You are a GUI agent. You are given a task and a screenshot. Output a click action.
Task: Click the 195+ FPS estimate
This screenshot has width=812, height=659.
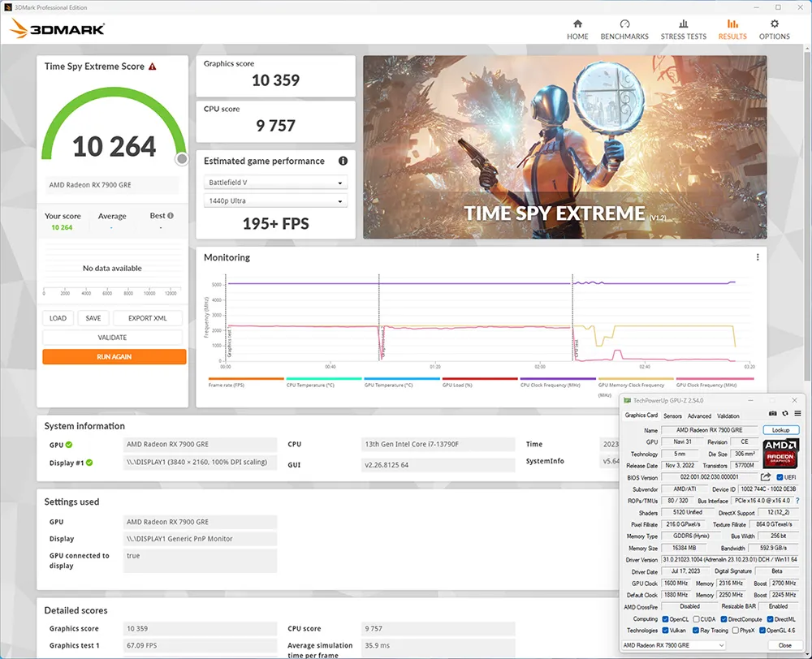(275, 224)
